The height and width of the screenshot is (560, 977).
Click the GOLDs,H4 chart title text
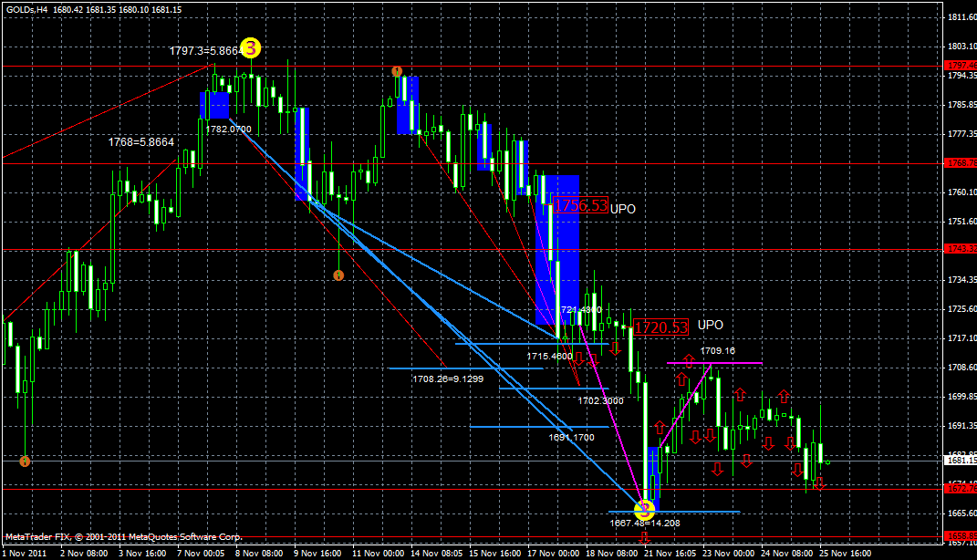[x=27, y=5]
